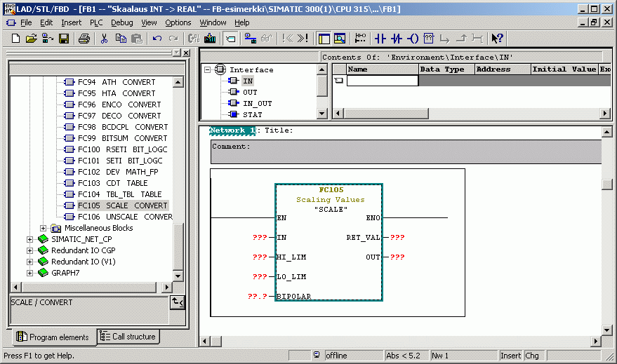Viewport: 617px width, 364px height.
Task: Click the library tree scroll-down arrow
Action: click(178, 276)
